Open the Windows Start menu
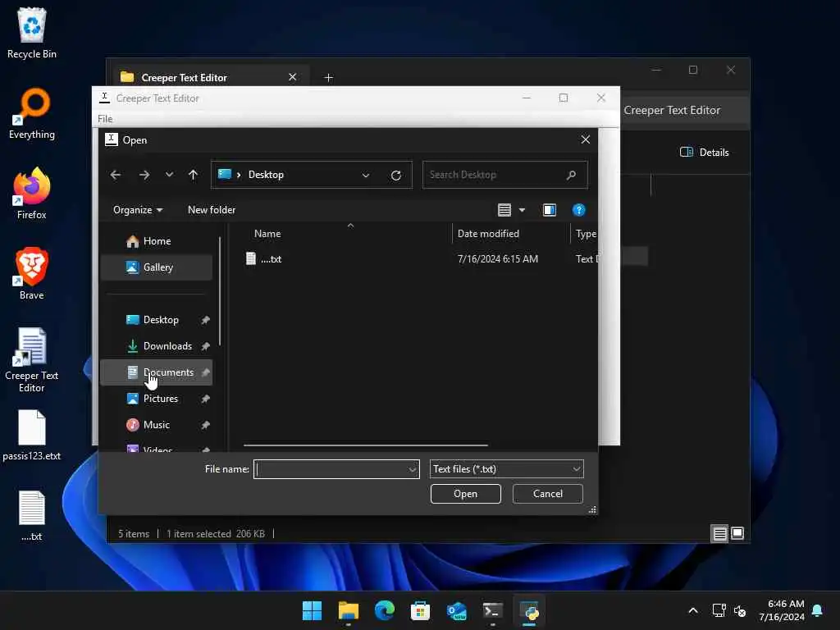Screen dimensions: 840x630 tap(312, 610)
